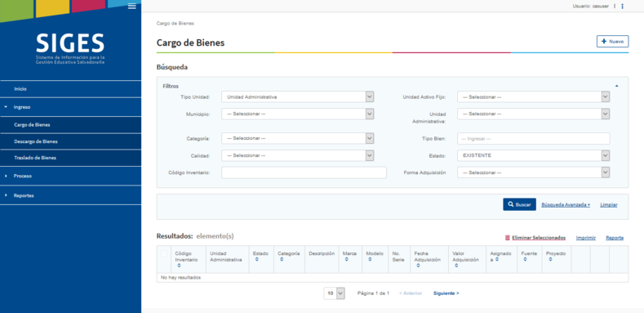644x313 pixels.
Task: Click the Nuevo button
Action: (612, 42)
